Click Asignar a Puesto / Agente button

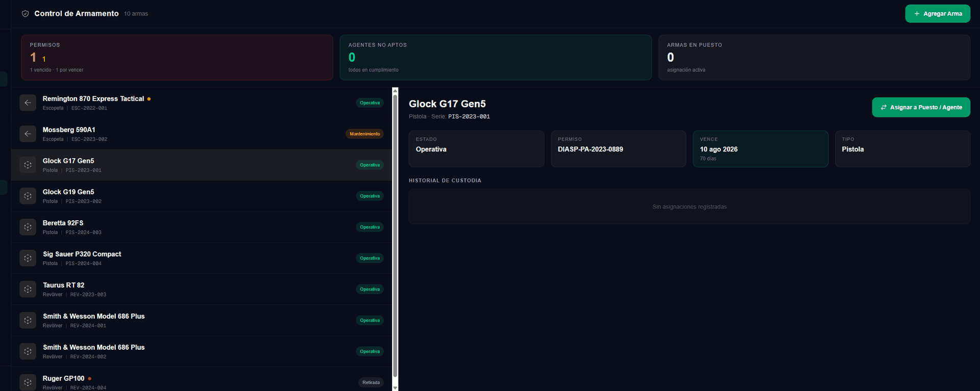click(921, 107)
